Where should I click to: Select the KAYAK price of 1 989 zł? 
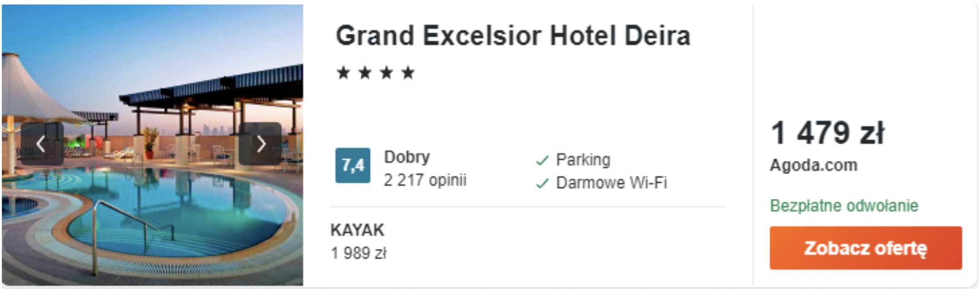(x=359, y=253)
